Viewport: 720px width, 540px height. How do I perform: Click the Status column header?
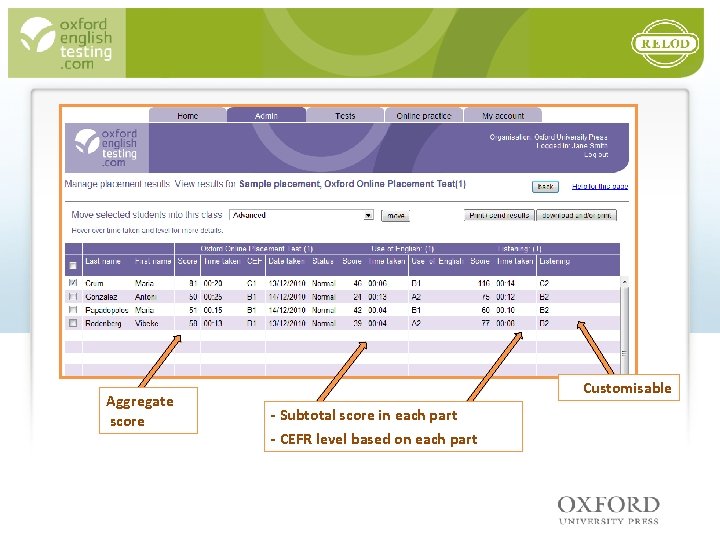pyautogui.click(x=323, y=261)
